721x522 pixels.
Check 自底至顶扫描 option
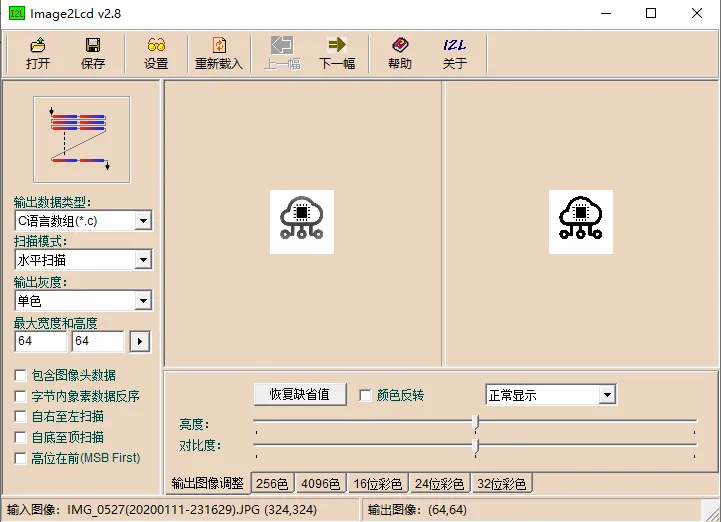point(20,437)
